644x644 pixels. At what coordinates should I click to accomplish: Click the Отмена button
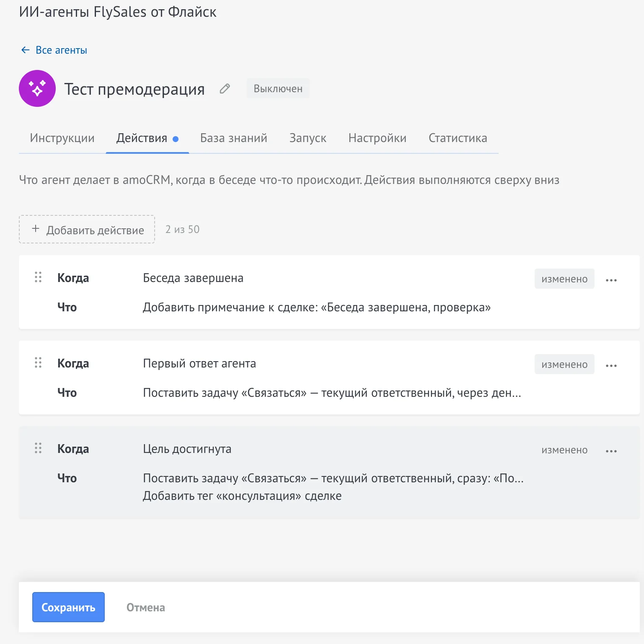coord(146,607)
